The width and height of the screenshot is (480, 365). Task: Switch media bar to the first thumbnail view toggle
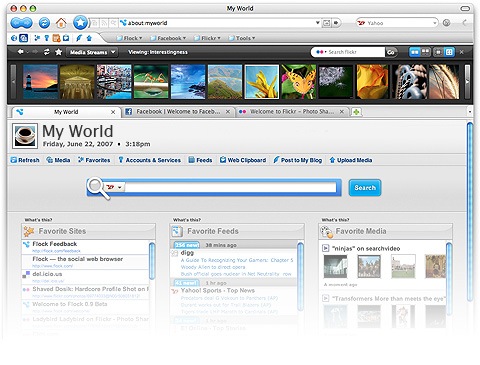(414, 52)
